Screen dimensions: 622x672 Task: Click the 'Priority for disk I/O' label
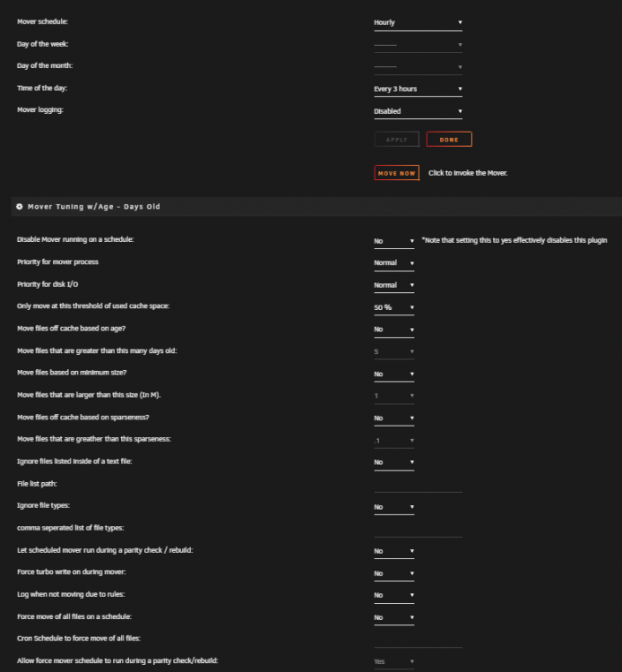click(48, 284)
